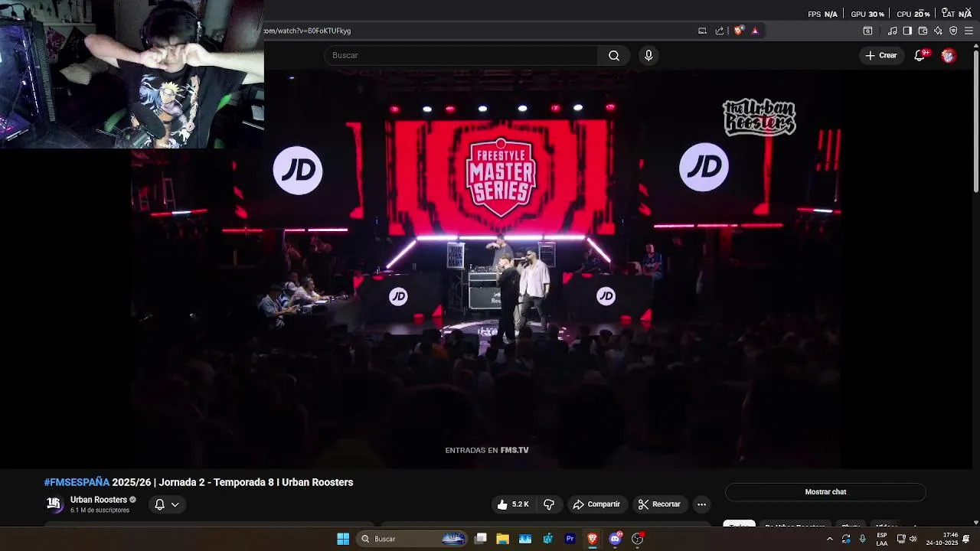Open Brave Shields lion icon

pyautogui.click(x=738, y=31)
